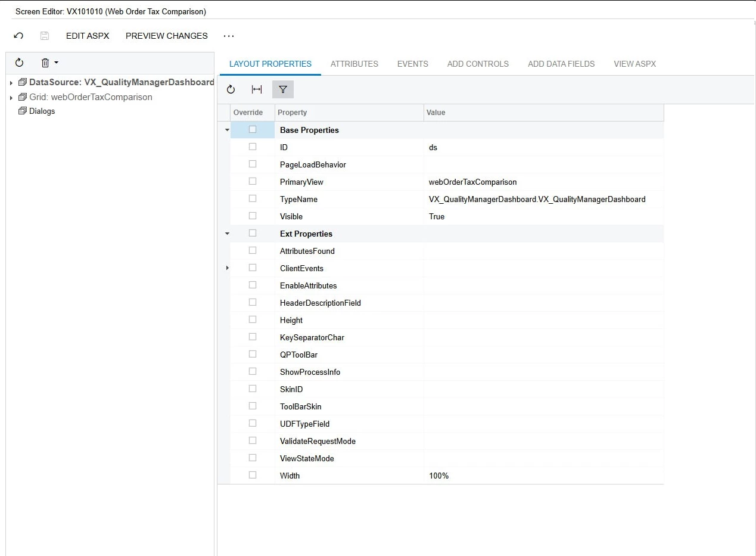This screenshot has height=556, width=756.
Task: Select the Refresh icon above the tree panel
Action: 18,63
